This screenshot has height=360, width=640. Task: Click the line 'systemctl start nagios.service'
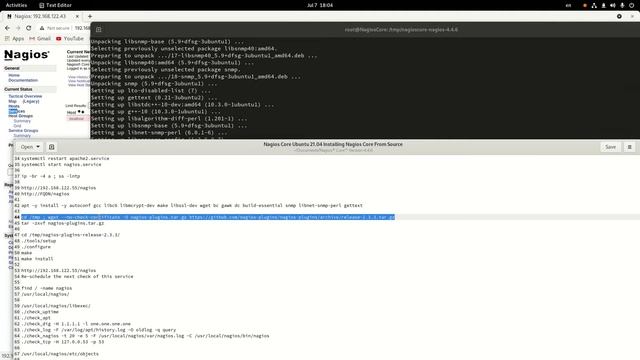[61, 164]
